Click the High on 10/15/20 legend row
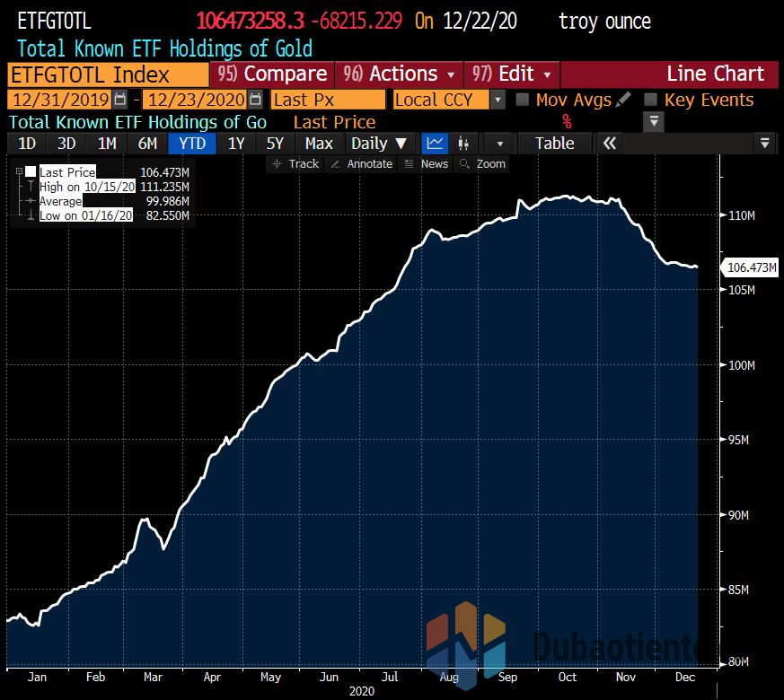Screen dimensions: 784x700 (x=87, y=187)
